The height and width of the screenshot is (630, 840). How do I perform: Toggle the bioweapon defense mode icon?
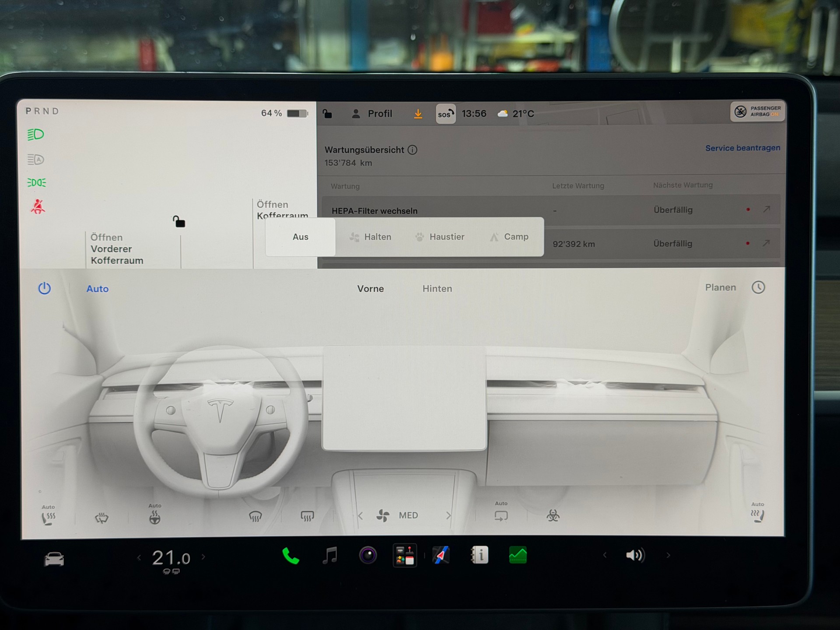[x=553, y=515]
